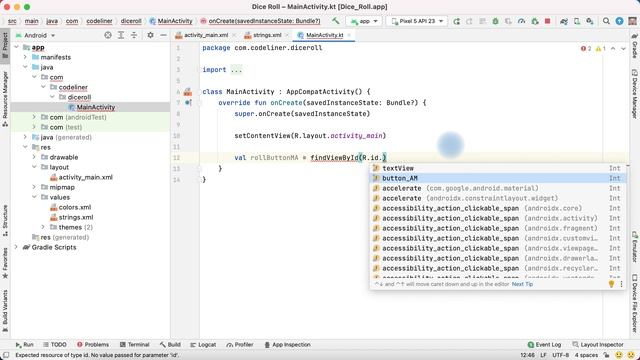Toggle the Device Manager sidebar tab
Screen dimensions: 640x360
(635, 93)
